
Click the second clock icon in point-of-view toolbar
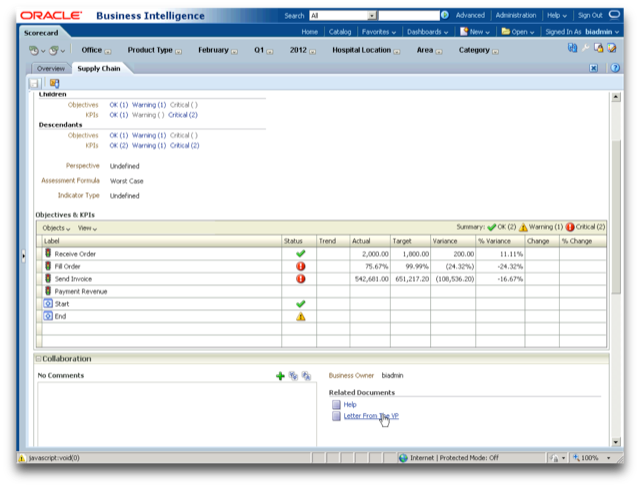tap(53, 51)
